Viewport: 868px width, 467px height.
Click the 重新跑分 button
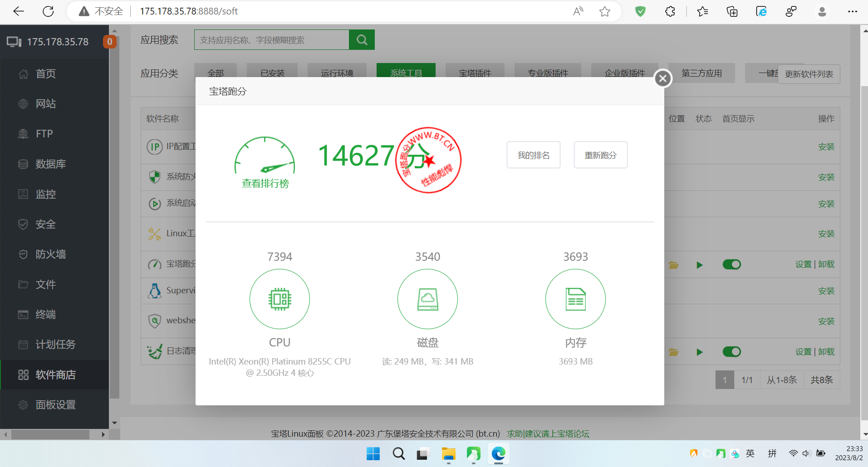click(600, 155)
